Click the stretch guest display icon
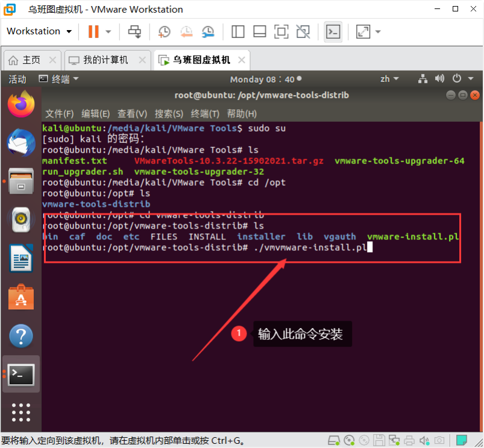Image resolution: width=484 pixels, height=448 pixels. click(x=363, y=31)
